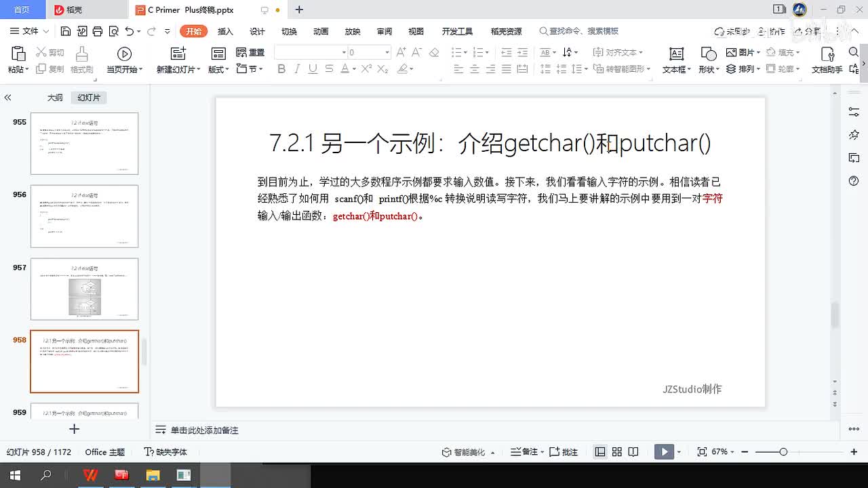This screenshot has width=868, height=488.
Task: Click the Share (分享) button
Action: pos(808,31)
